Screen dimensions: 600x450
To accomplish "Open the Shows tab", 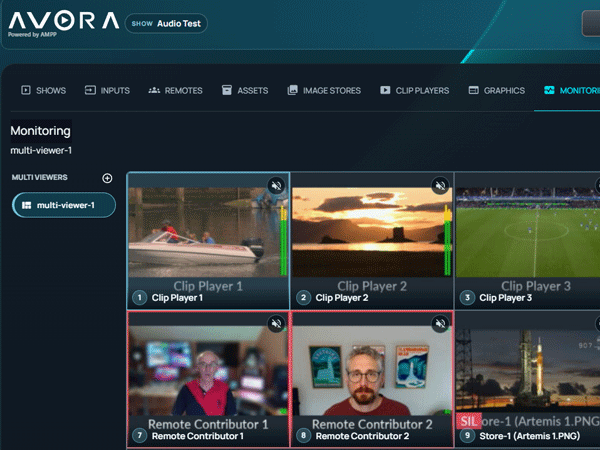I will [x=43, y=90].
